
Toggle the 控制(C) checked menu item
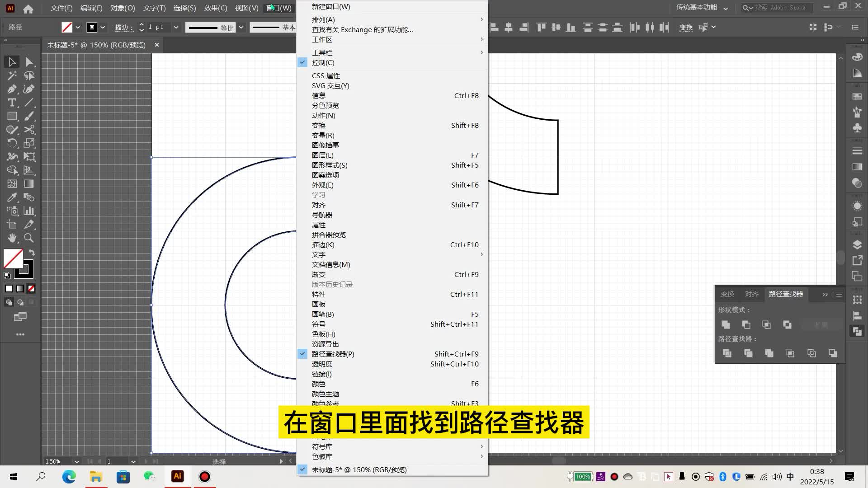coord(323,62)
